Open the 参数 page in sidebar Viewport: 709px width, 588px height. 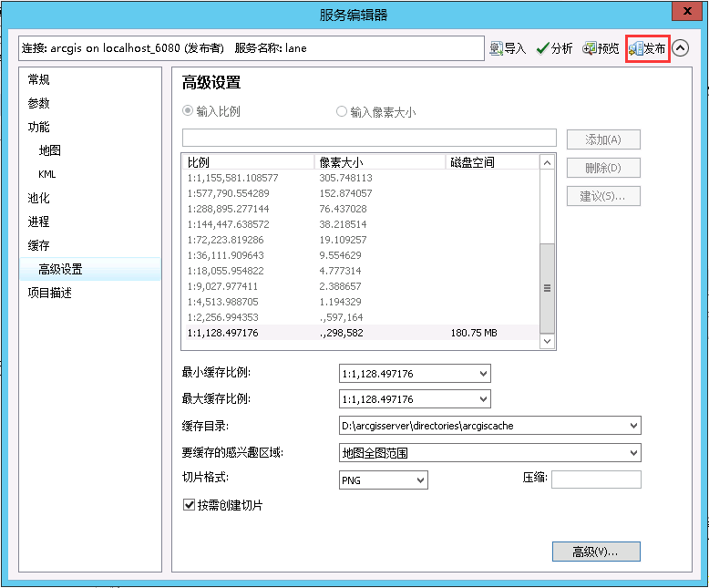click(x=39, y=103)
